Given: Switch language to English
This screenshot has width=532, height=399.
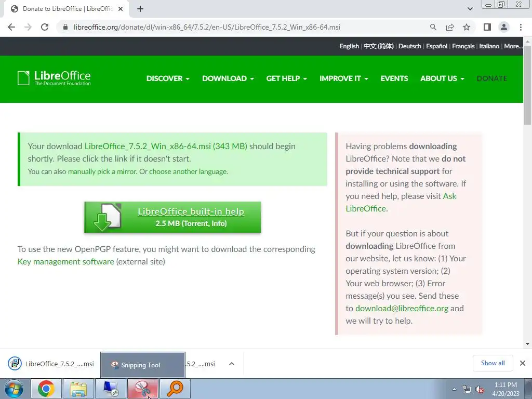Looking at the screenshot, I should (x=349, y=46).
